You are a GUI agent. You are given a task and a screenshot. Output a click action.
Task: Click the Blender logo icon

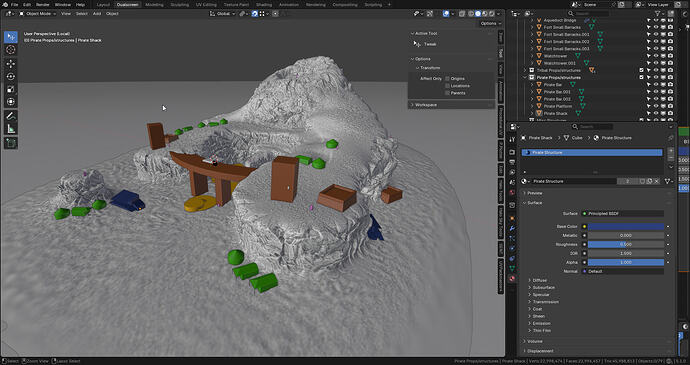[x=4, y=4]
